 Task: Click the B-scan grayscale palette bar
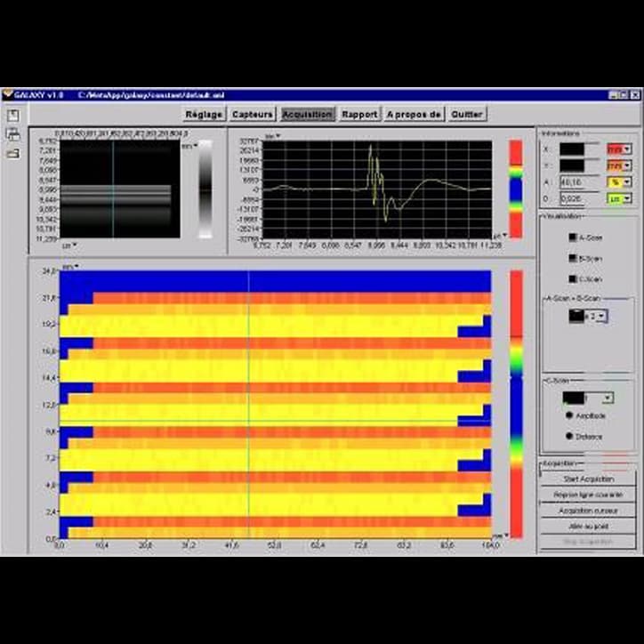click(205, 189)
